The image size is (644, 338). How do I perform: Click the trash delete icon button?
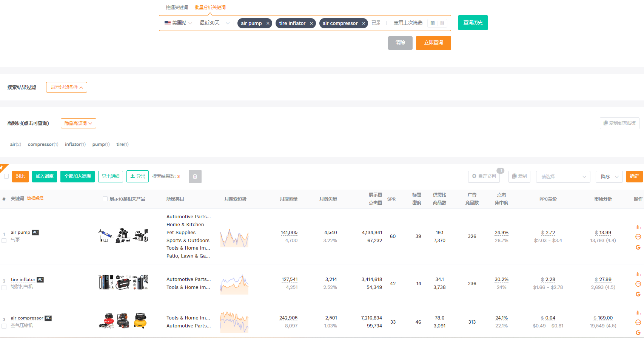(195, 176)
